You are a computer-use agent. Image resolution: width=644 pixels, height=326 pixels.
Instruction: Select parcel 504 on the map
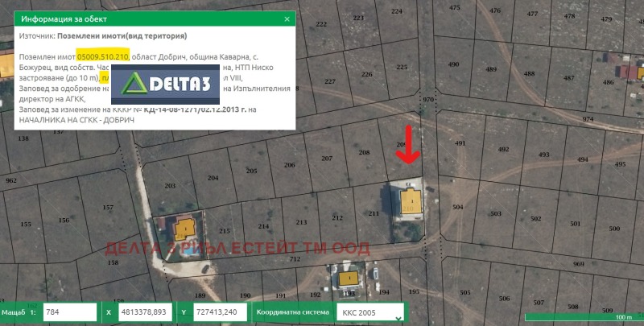point(458,207)
